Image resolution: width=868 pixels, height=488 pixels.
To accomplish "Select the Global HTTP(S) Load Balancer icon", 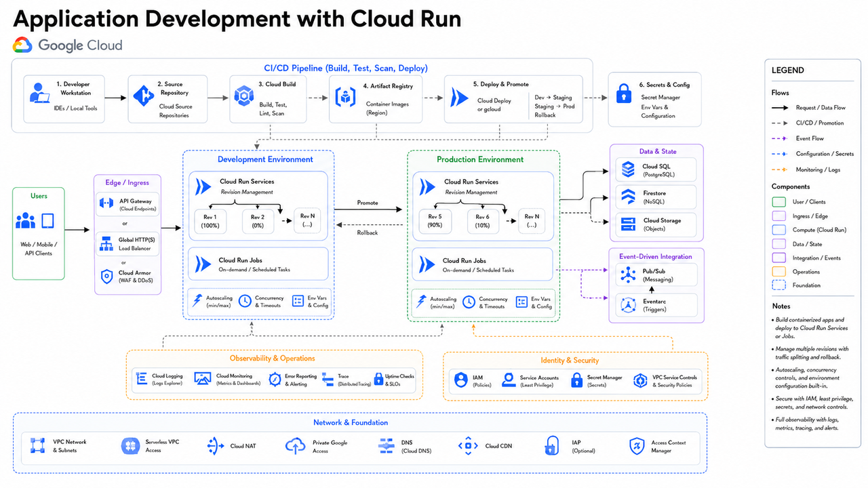I will [x=106, y=243].
